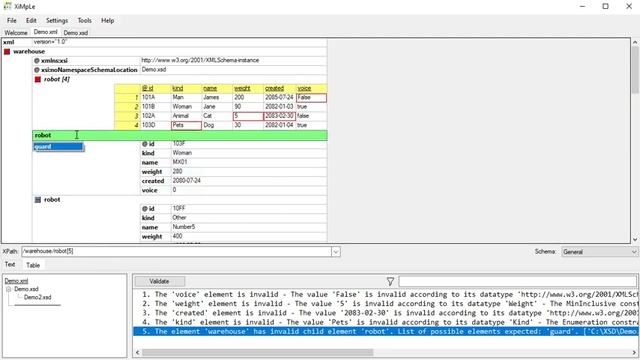
Task: Click the id value '103F'
Action: 249,144
